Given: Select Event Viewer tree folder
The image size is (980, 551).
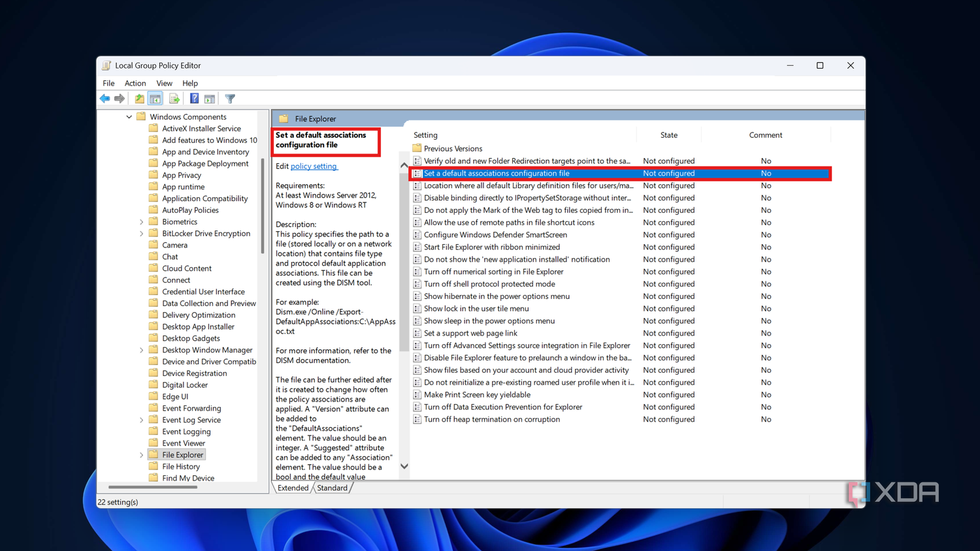Looking at the screenshot, I should coord(184,443).
